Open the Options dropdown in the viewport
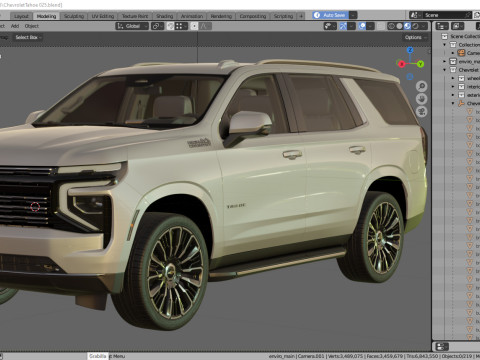Viewport: 480px width, 360px height. click(x=416, y=37)
